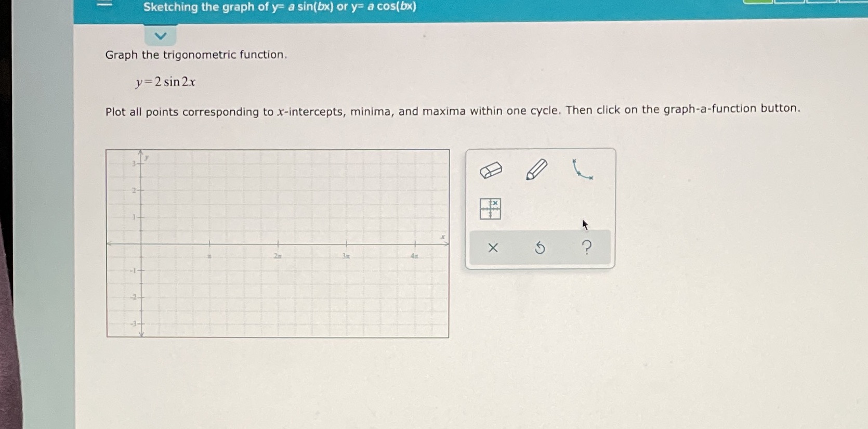868x429 pixels.
Task: Plot the maximum point at height 2
Action: tap(157, 190)
